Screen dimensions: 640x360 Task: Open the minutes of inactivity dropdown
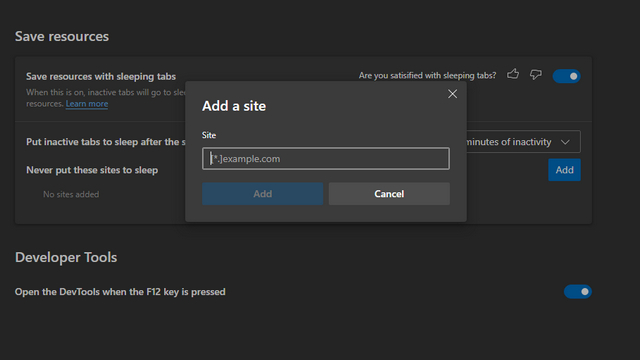pos(524,142)
